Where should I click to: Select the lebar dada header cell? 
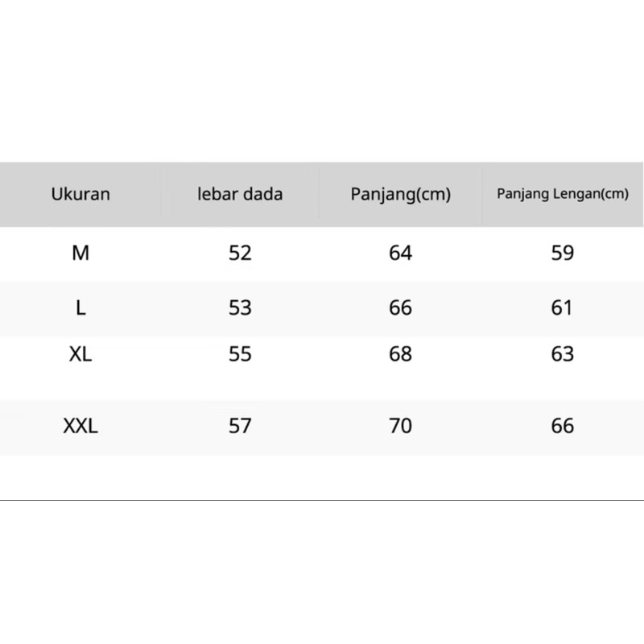click(240, 194)
